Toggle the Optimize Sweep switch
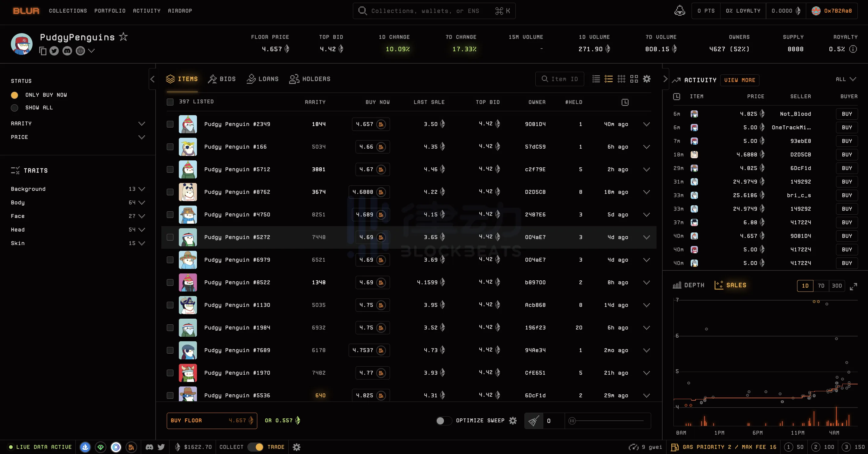Image resolution: width=868 pixels, height=454 pixels. click(x=443, y=421)
